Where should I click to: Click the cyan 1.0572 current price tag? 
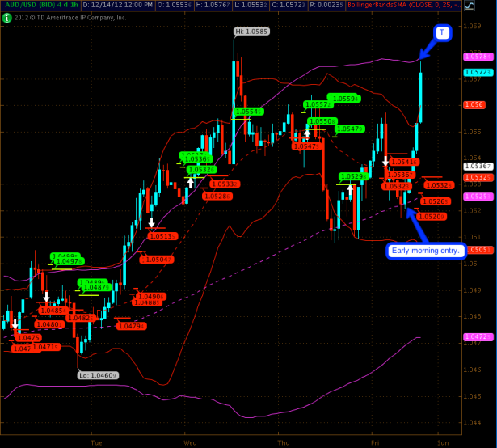pyautogui.click(x=474, y=72)
